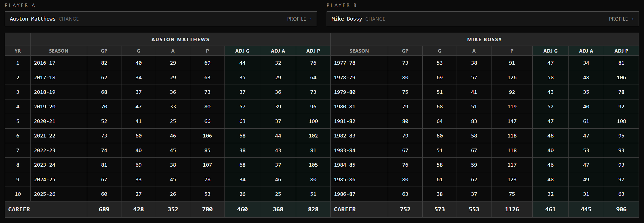The image size is (644, 223).
Task: Click SEASON header in Auston Matthews section
Action: tap(58, 51)
